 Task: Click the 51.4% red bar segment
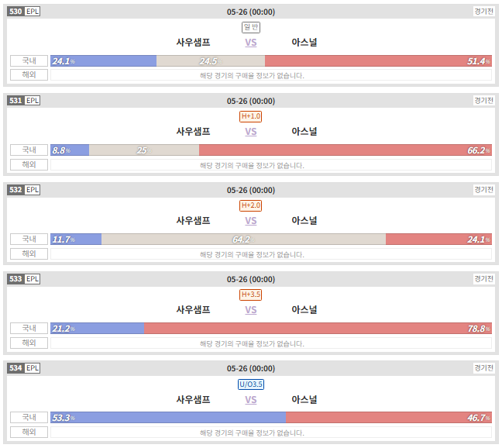click(x=378, y=60)
